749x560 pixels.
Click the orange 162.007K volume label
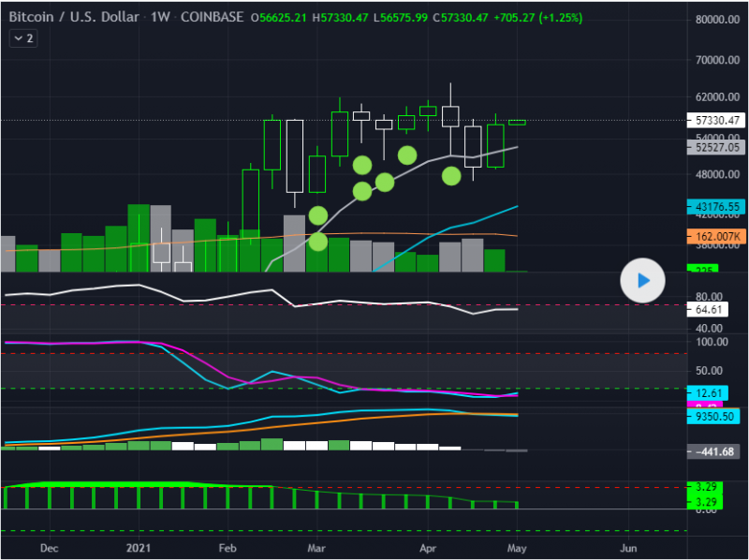(718, 238)
